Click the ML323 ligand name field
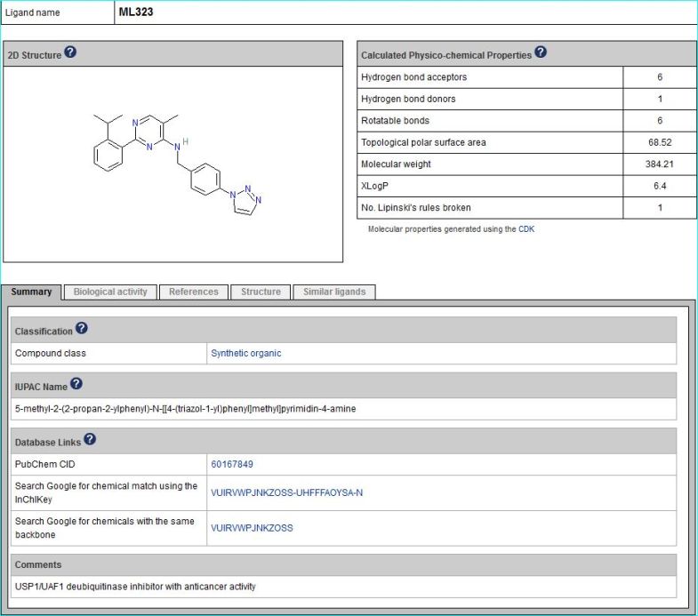Image resolution: width=698 pixels, height=616 pixels. (136, 12)
